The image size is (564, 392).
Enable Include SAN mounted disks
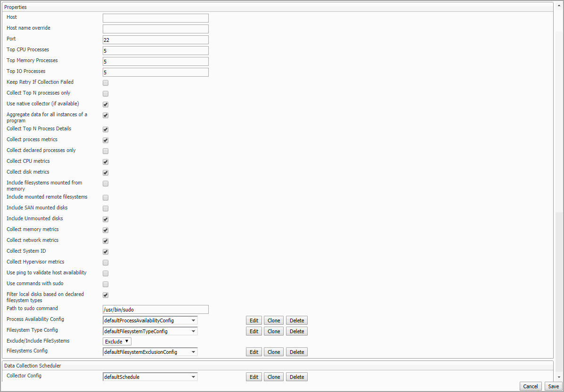pos(106,208)
